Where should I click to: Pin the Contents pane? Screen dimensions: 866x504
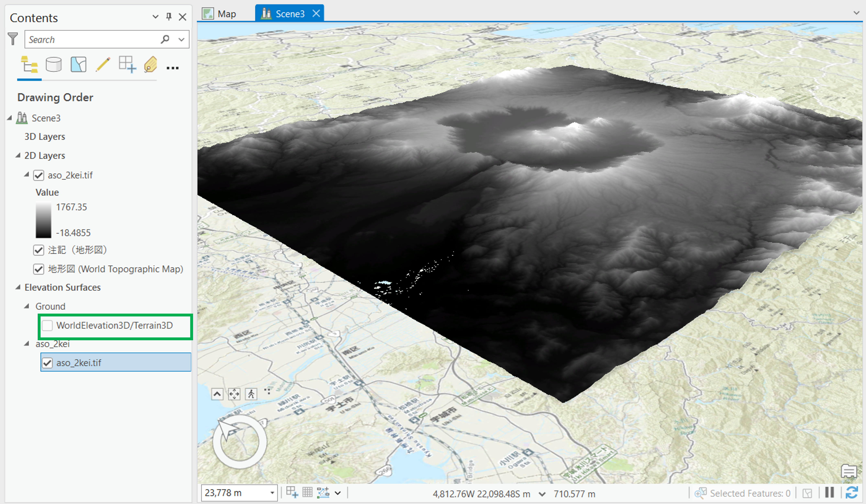click(x=169, y=16)
